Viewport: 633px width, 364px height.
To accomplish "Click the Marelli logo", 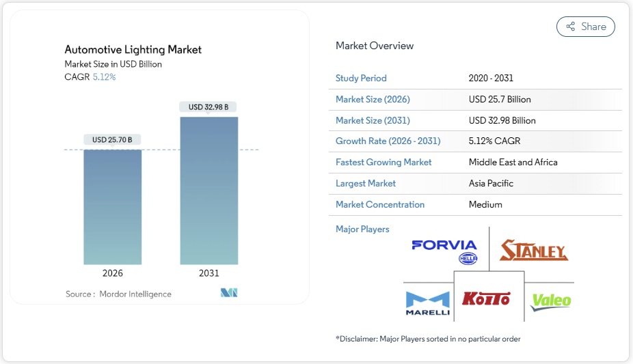I will (428, 303).
